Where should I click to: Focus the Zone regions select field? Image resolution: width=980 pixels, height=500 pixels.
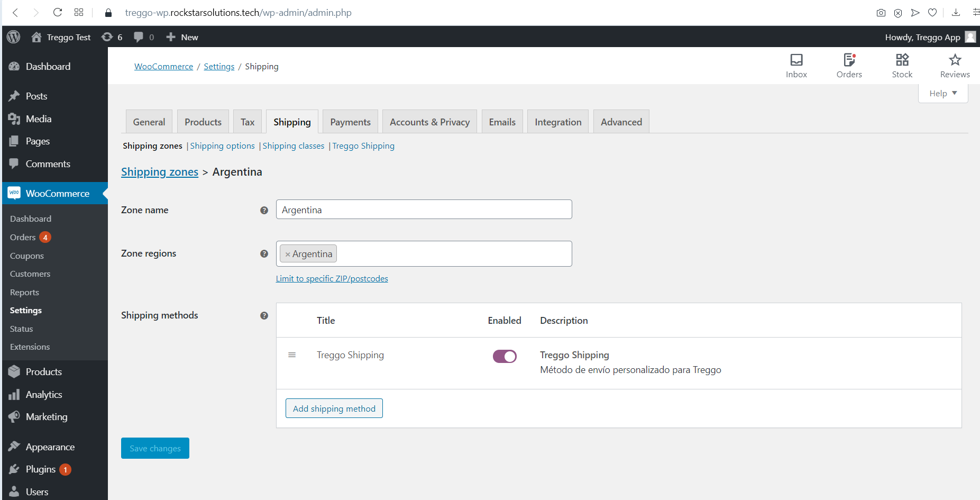424,254
